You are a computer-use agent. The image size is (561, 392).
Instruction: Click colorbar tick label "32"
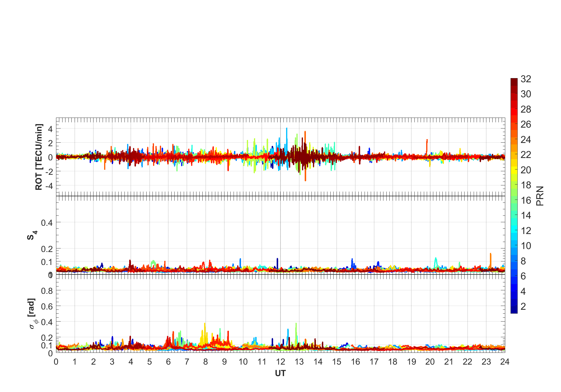[x=526, y=79]
